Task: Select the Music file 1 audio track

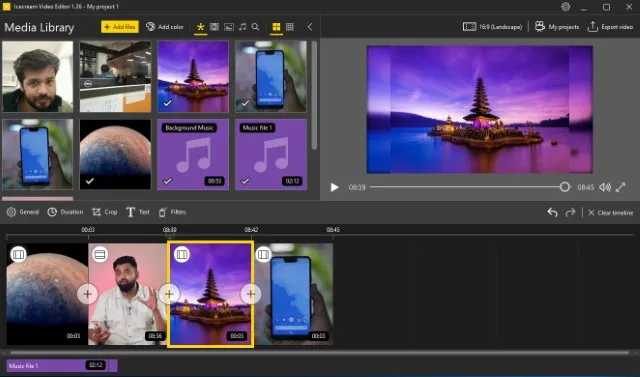Action: click(x=62, y=366)
